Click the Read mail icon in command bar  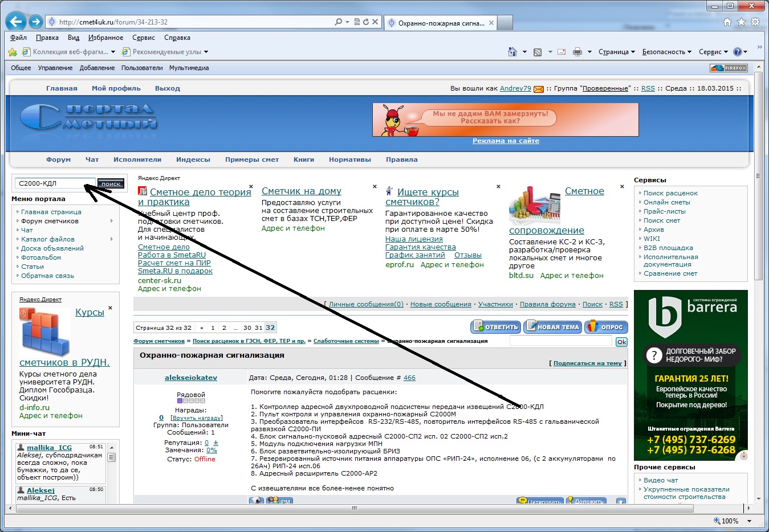(x=562, y=52)
